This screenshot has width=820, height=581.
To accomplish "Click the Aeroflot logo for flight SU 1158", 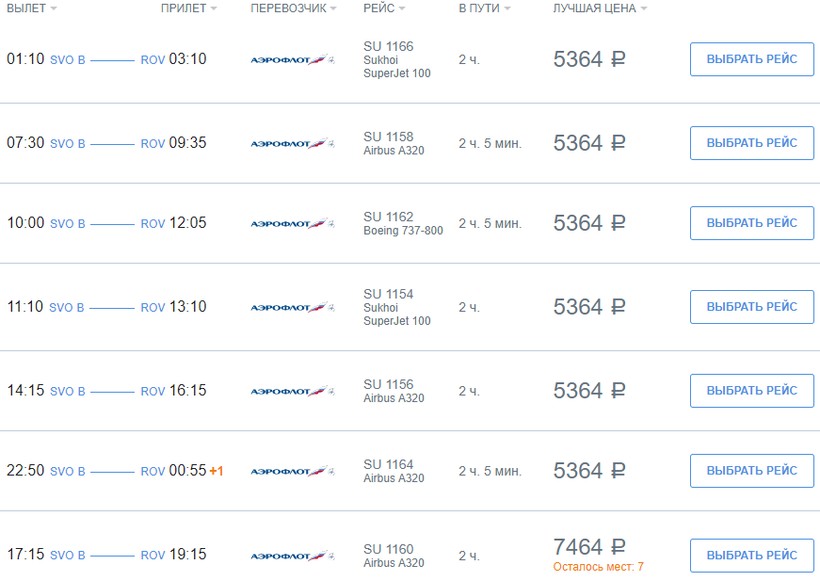I will [292, 144].
